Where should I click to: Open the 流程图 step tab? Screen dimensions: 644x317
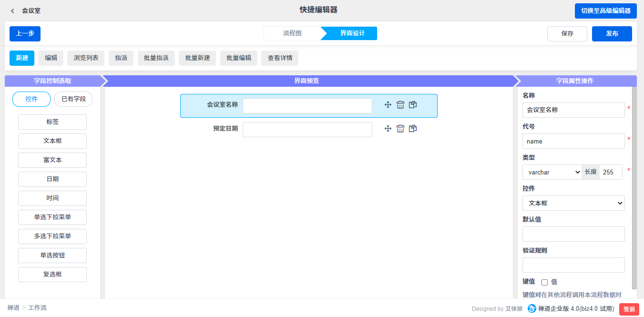point(292,33)
